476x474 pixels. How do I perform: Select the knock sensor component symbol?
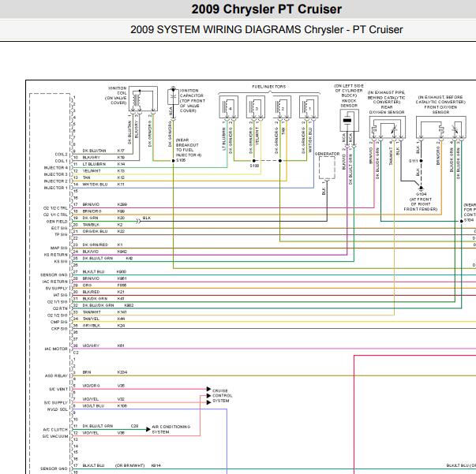(349, 121)
